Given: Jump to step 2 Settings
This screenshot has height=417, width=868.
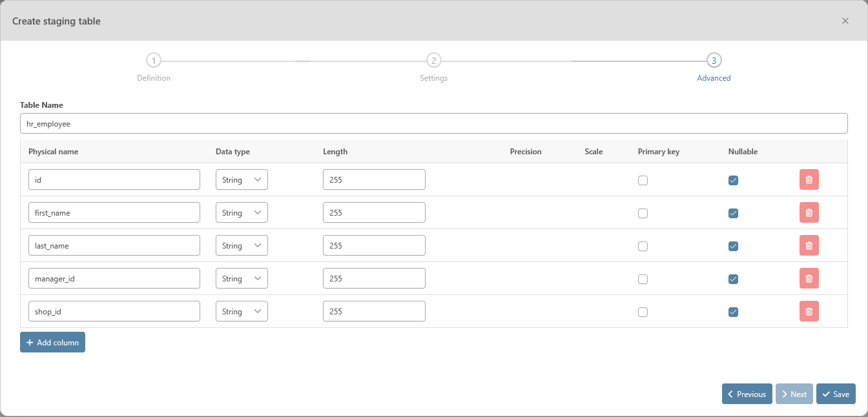Looking at the screenshot, I should tap(433, 61).
